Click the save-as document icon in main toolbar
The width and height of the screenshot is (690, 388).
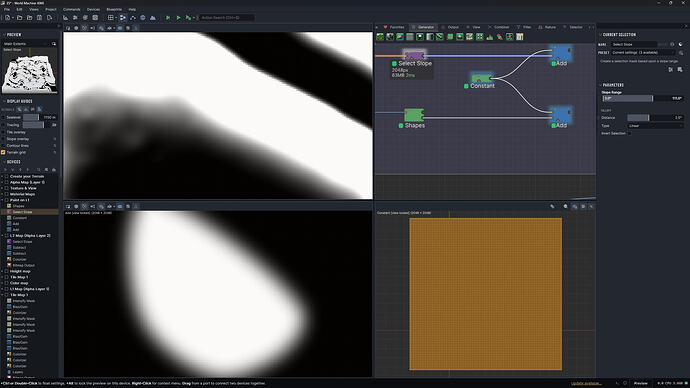pos(49,18)
